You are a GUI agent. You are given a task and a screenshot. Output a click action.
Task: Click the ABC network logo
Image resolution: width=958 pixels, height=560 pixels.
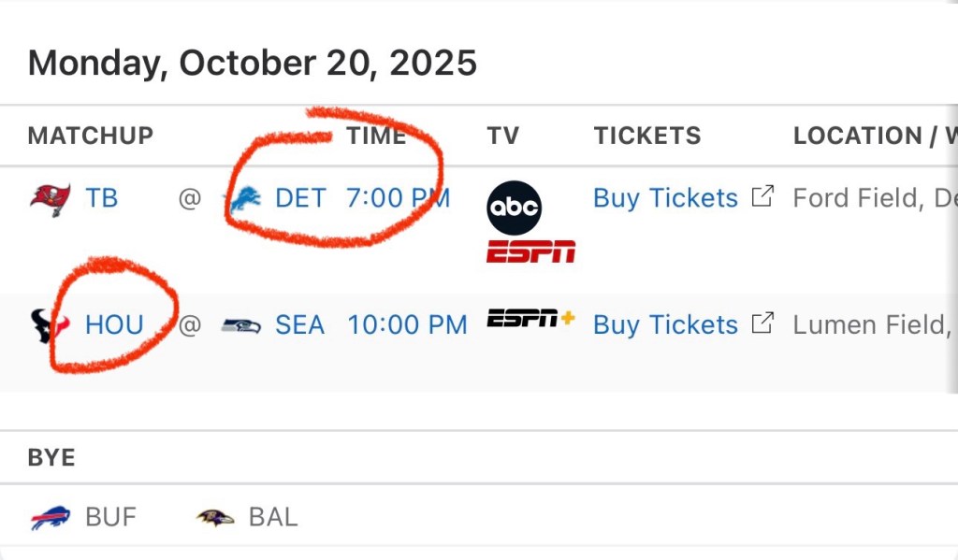[514, 208]
